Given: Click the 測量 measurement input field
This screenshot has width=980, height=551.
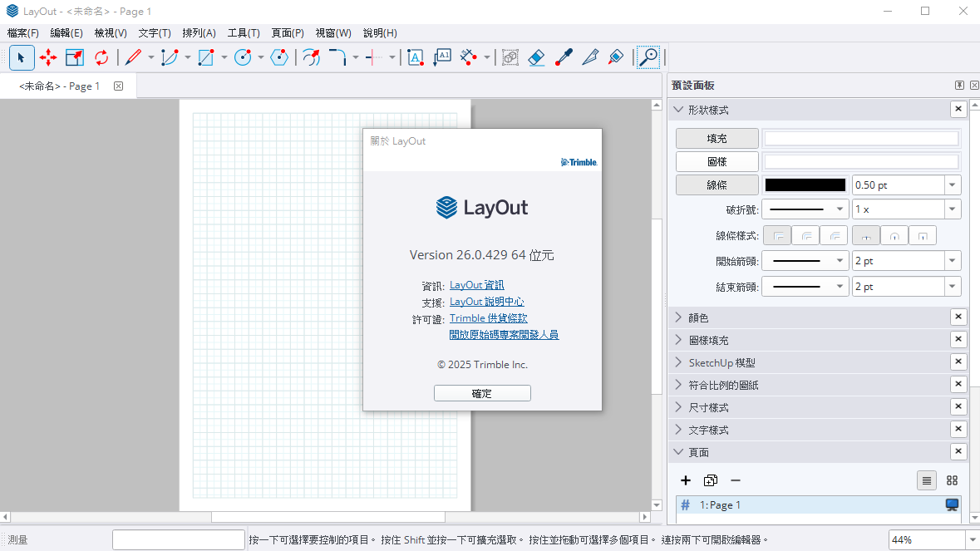Looking at the screenshot, I should (178, 539).
